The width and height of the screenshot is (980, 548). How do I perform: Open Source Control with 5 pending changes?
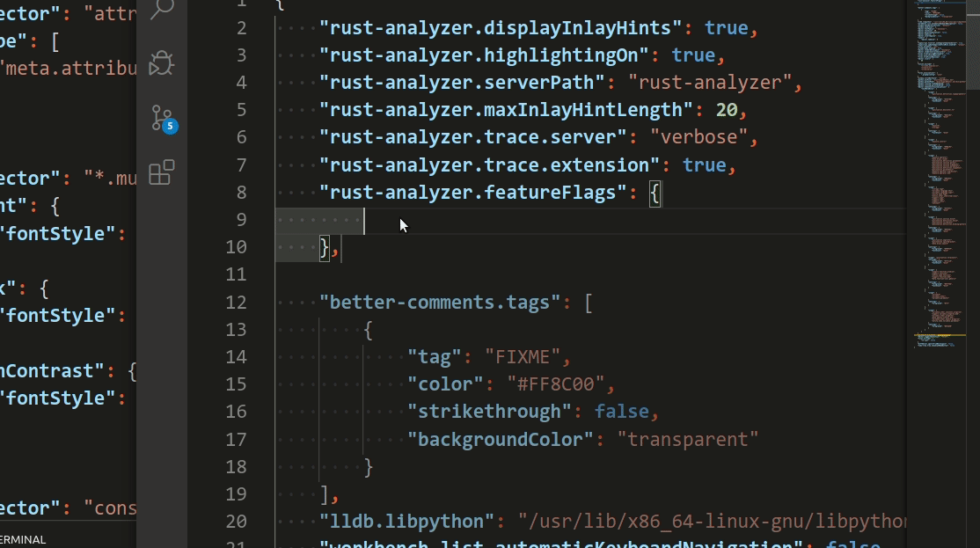164,119
